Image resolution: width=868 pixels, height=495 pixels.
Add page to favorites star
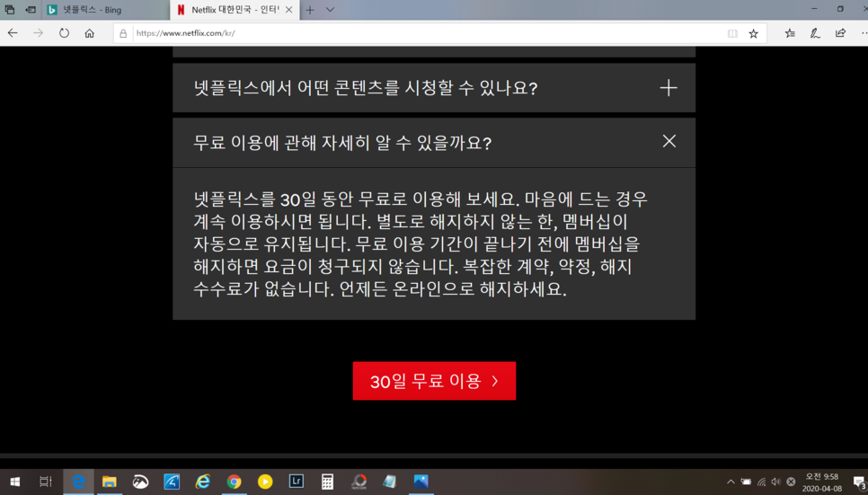pyautogui.click(x=753, y=34)
